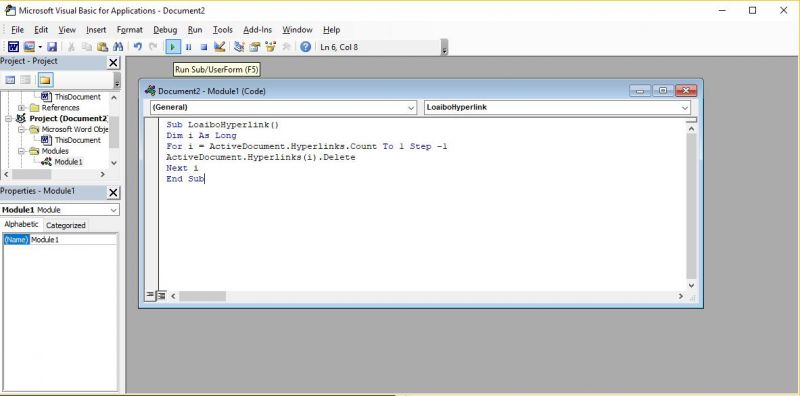Viewport: 800px width, 396px height.
Task: Click the Break pause icon
Action: [188, 47]
